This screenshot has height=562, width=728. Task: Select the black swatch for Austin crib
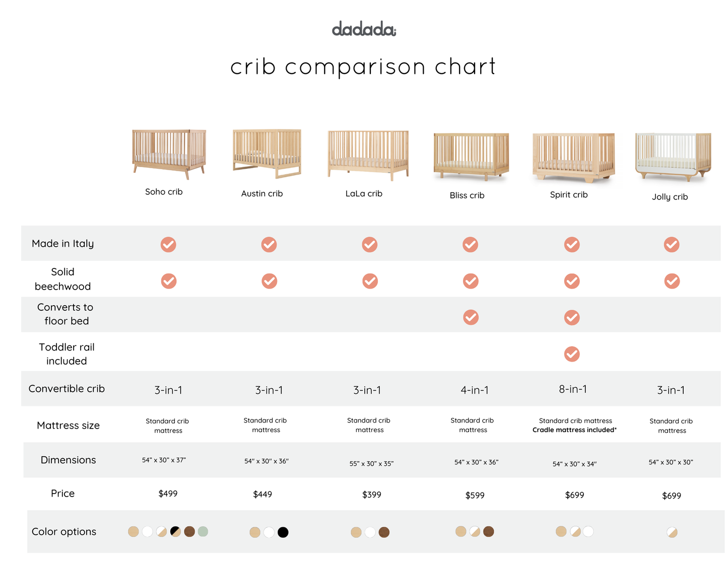point(283,532)
